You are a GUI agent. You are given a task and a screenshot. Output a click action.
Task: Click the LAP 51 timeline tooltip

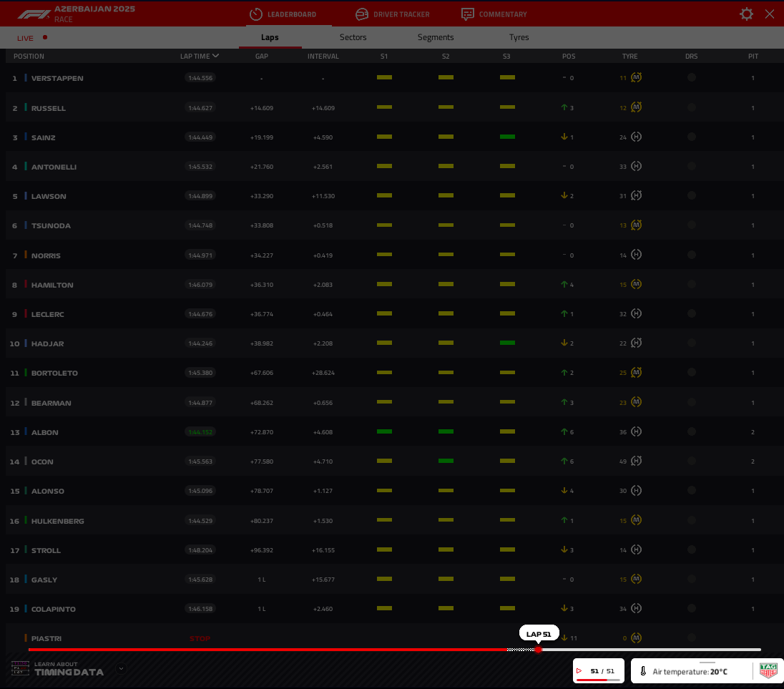[x=539, y=634]
